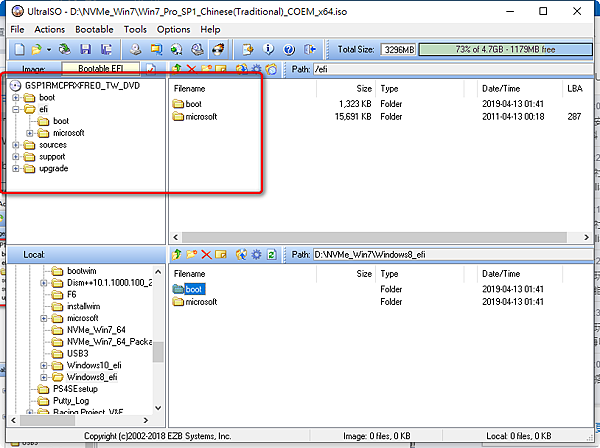Click New Folder icon in Local toolbar
The width and height of the screenshot is (600, 448).
pyautogui.click(x=191, y=254)
